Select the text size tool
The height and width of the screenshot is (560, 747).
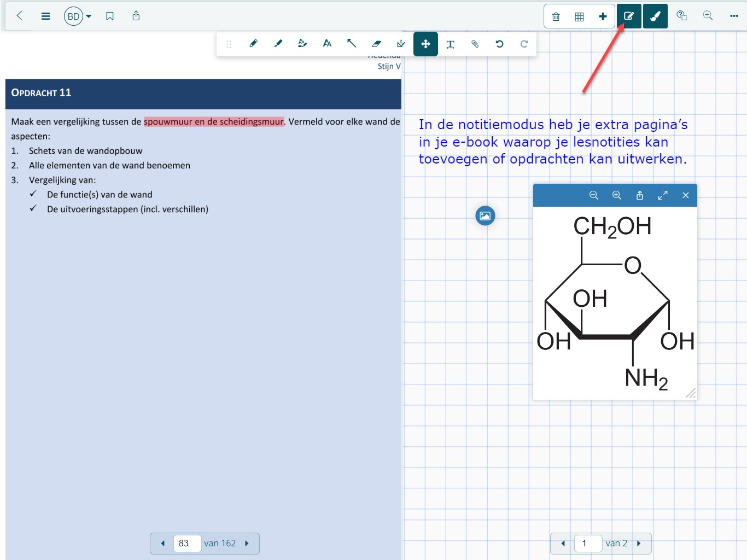click(x=327, y=44)
